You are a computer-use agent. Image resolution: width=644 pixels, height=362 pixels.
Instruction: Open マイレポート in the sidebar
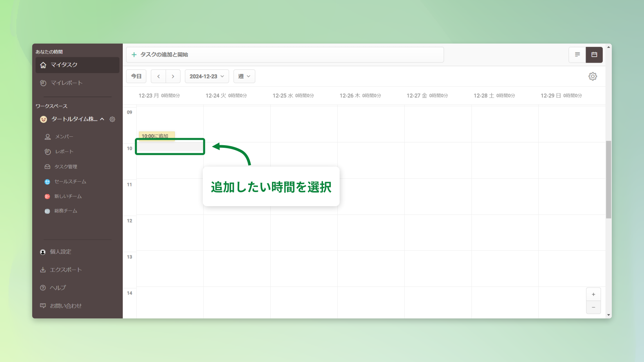[67, 83]
